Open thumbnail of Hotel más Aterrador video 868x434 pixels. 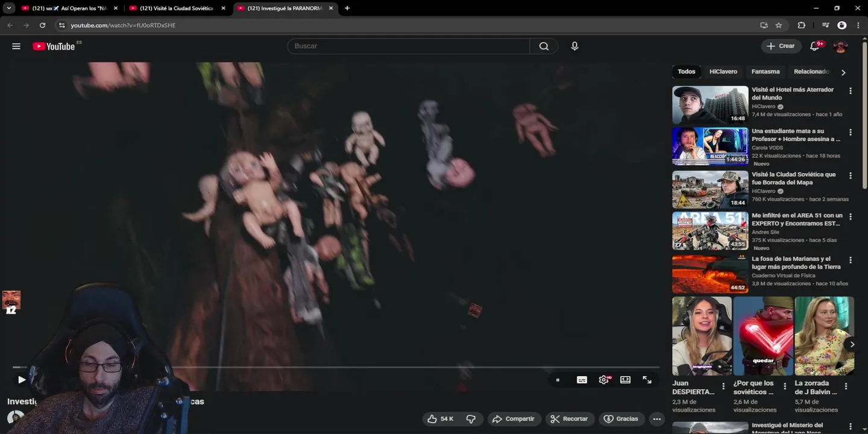[x=710, y=105]
